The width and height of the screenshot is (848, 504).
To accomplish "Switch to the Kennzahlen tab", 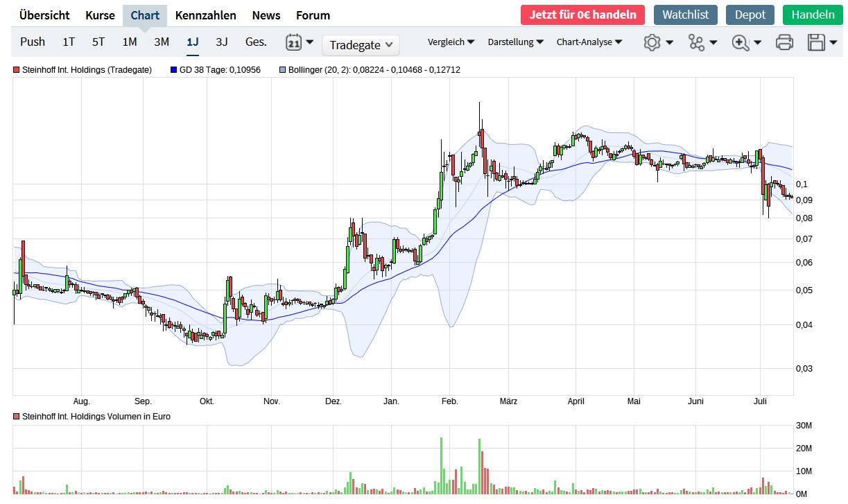I will click(207, 15).
